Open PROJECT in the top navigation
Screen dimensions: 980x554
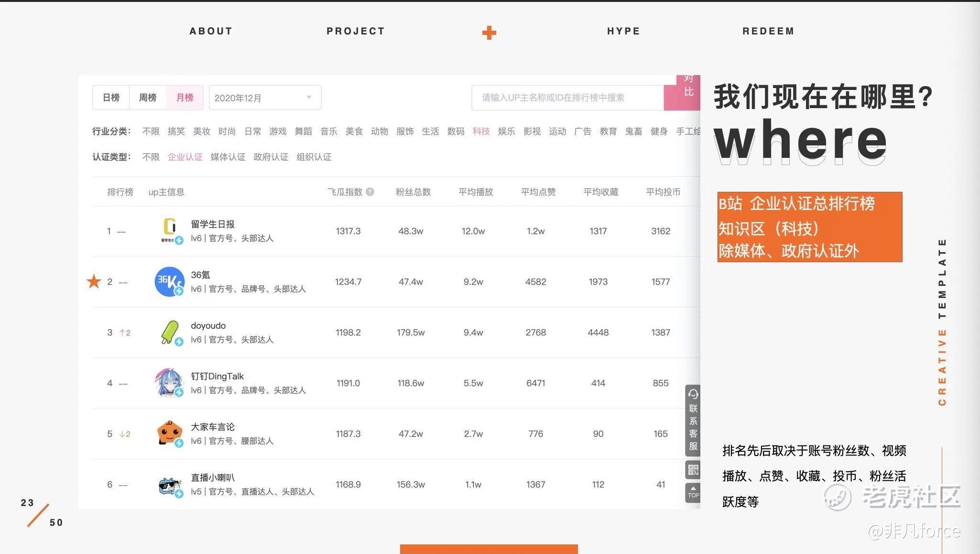356,31
